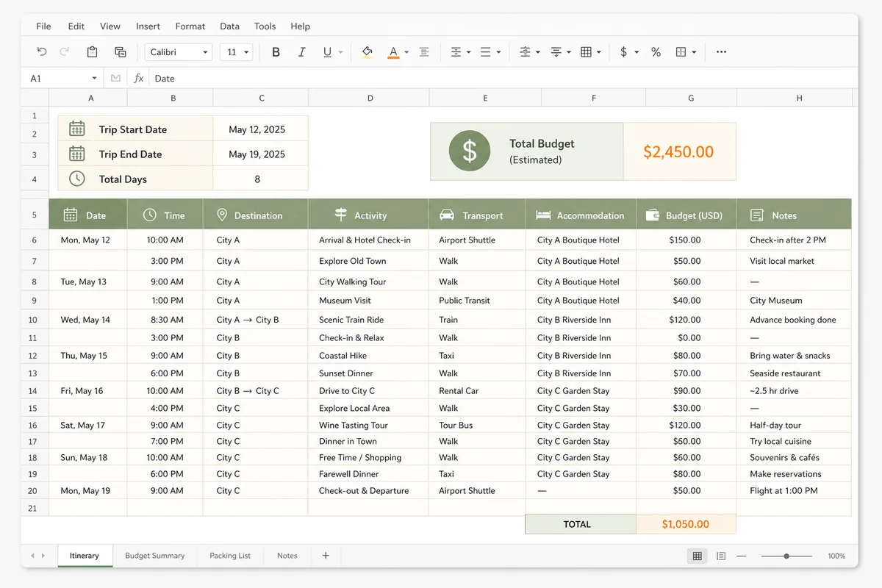Apply the currency dollar format
The height and width of the screenshot is (588, 882).
(624, 52)
